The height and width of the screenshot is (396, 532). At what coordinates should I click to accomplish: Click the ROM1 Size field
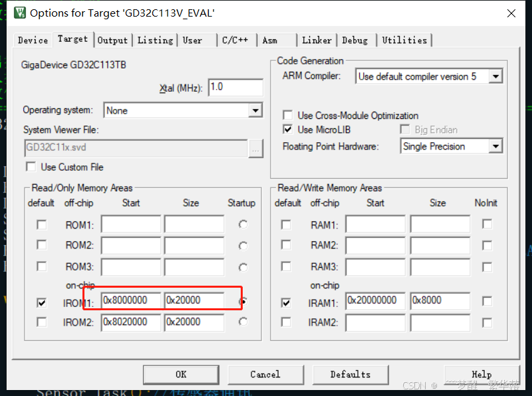pyautogui.click(x=194, y=224)
